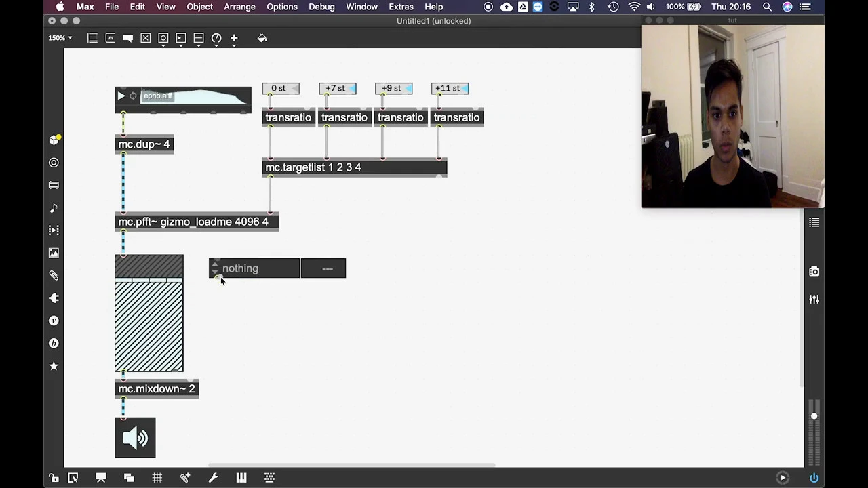Open the image browser in left sidebar
Viewport: 868px width, 488px height.
(54, 253)
